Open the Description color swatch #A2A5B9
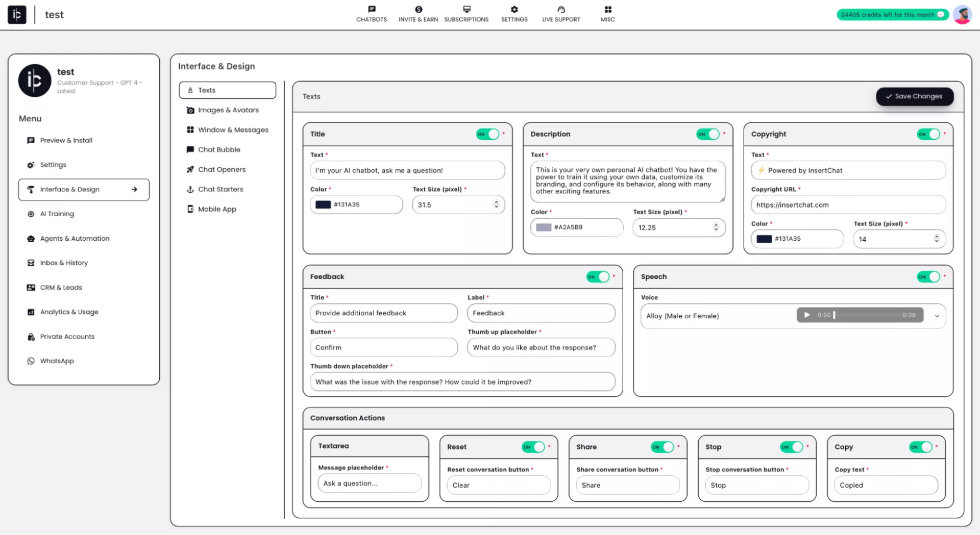 click(x=544, y=227)
